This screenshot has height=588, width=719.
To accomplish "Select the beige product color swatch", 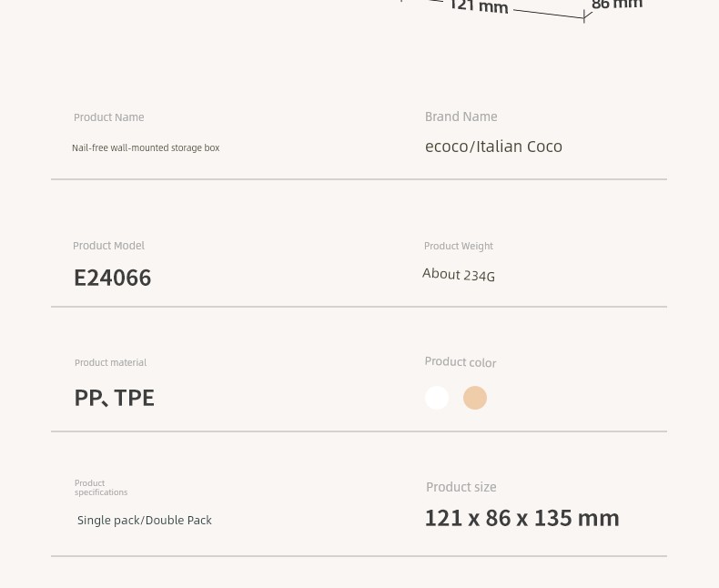I will point(475,398).
